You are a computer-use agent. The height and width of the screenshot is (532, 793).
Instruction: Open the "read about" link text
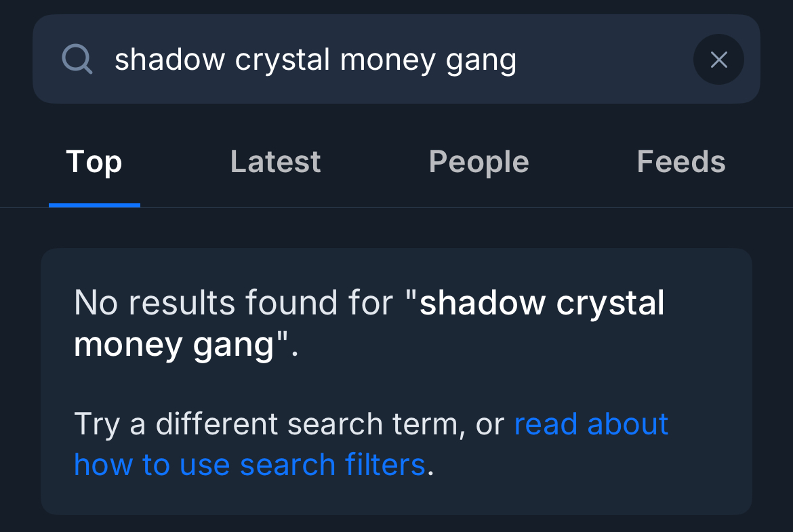tap(591, 424)
